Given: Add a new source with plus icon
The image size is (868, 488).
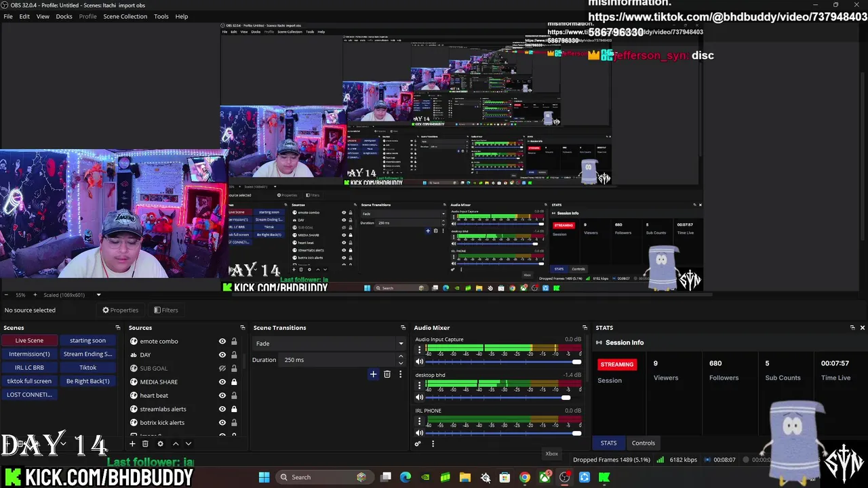Looking at the screenshot, I should 132,444.
